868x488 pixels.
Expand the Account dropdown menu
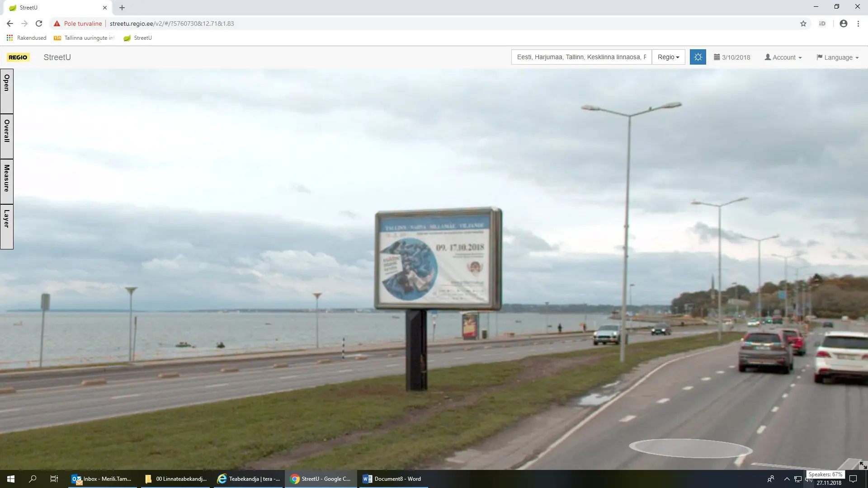pyautogui.click(x=783, y=57)
